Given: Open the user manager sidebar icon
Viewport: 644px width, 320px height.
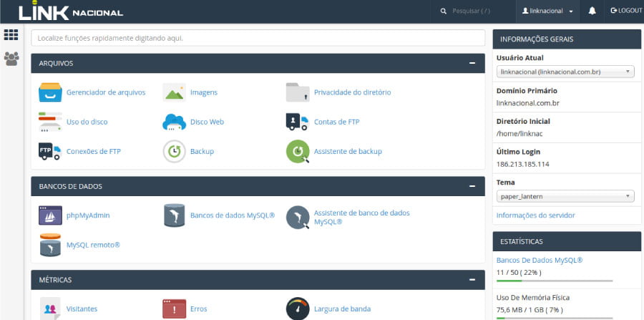Looking at the screenshot, I should (11, 59).
